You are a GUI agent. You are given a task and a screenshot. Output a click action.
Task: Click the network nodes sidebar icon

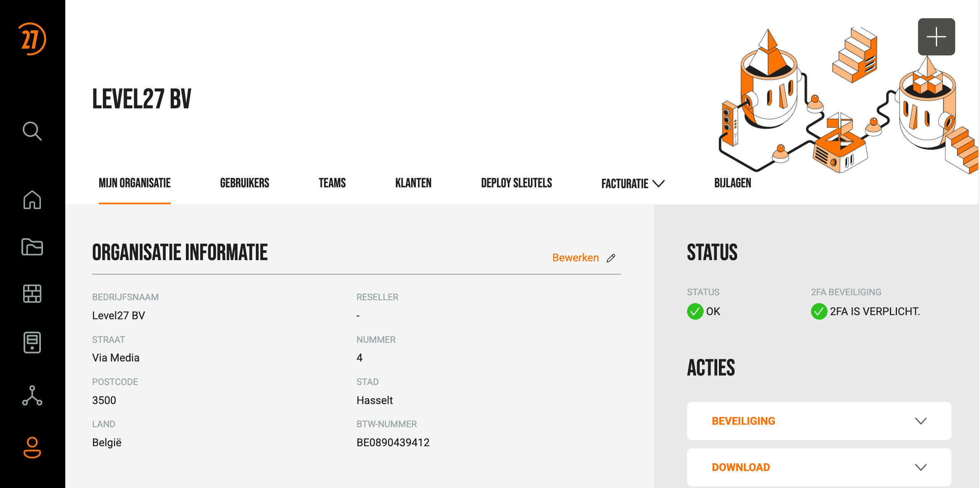32,395
